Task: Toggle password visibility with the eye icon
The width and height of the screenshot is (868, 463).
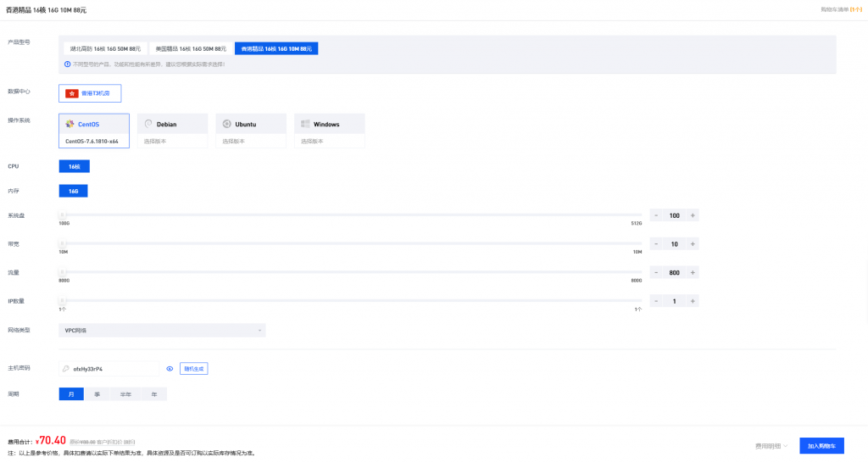Action: pos(170,369)
